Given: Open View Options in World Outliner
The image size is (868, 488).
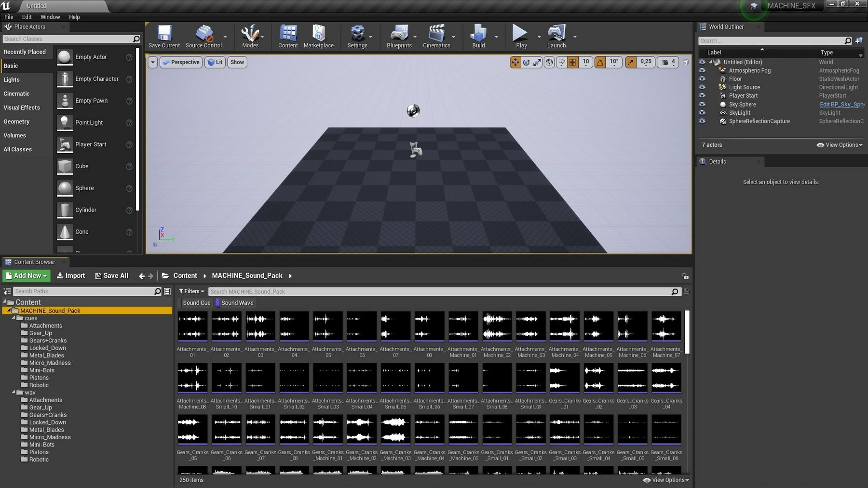Looking at the screenshot, I should pos(840,145).
